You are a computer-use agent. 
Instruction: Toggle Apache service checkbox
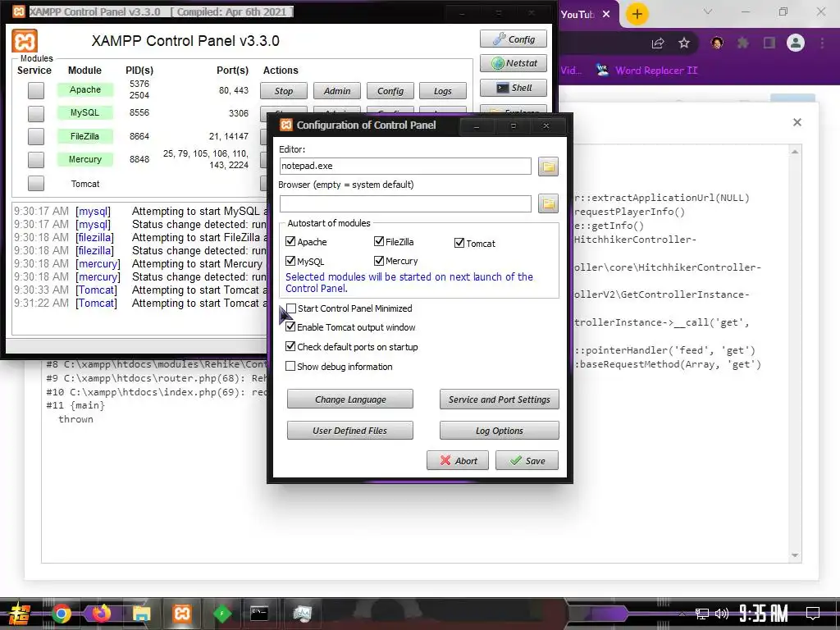click(x=36, y=90)
